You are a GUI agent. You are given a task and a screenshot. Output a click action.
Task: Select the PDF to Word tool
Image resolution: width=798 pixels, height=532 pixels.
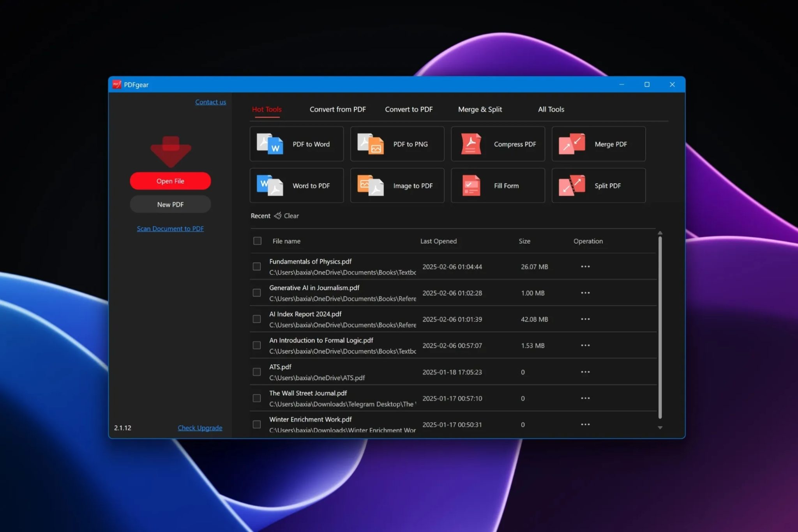[296, 144]
